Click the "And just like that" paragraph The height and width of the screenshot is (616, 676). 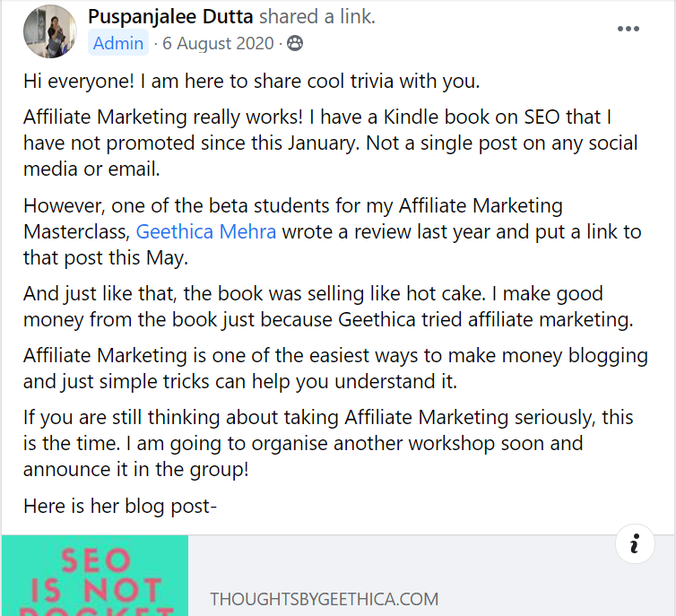[x=328, y=306]
